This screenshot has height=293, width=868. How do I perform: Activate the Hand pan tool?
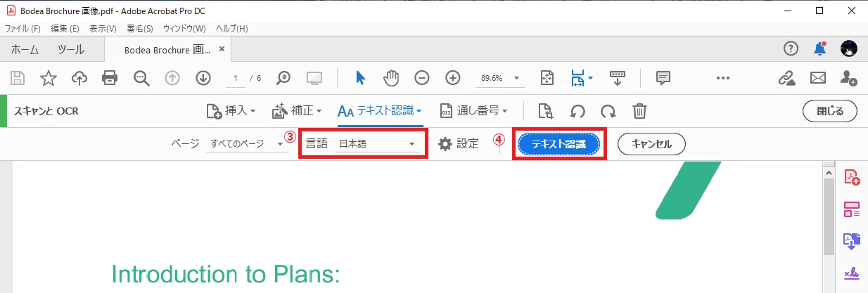[x=391, y=78]
